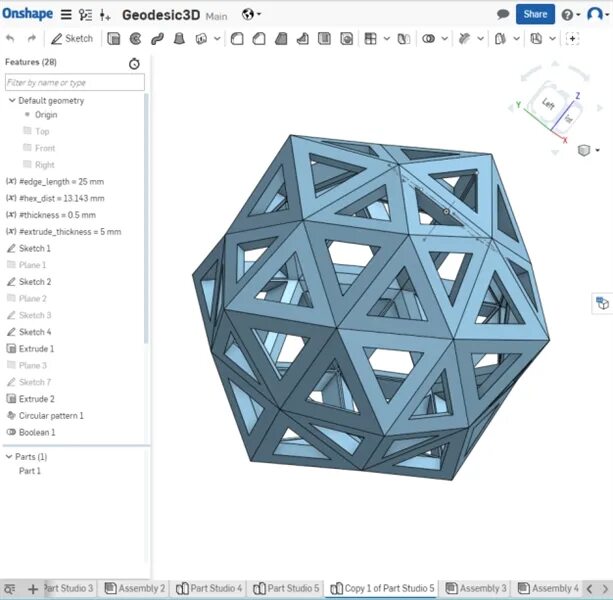The height and width of the screenshot is (600, 613).
Task: Click the Undo arrow
Action: [x=10, y=38]
